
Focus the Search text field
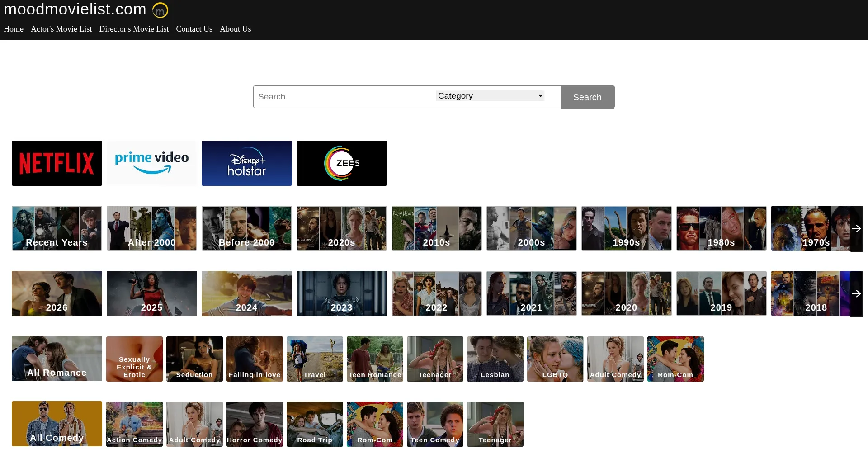click(344, 97)
